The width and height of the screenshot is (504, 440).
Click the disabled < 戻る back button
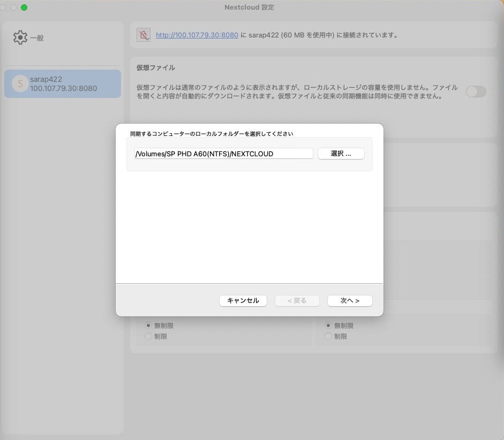coord(297,301)
